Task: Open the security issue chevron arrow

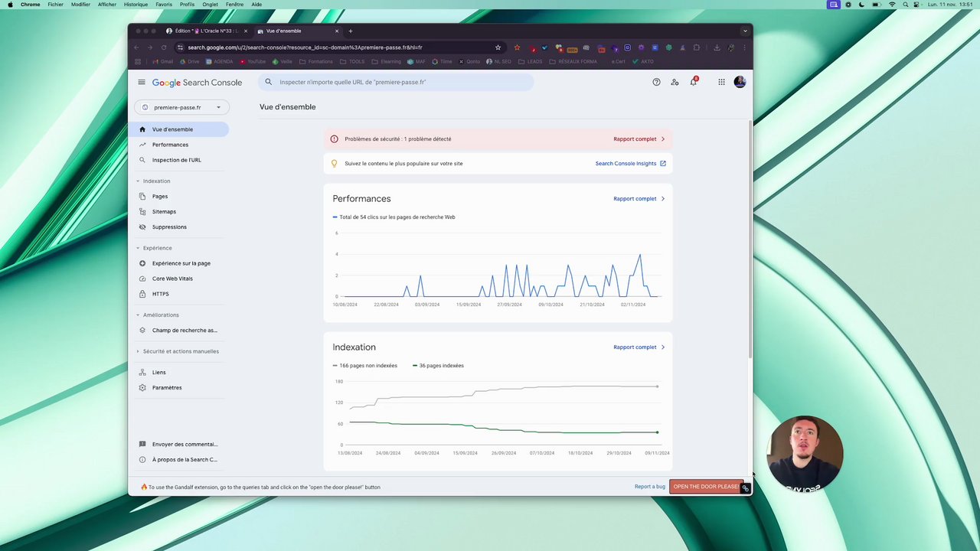Action: pyautogui.click(x=663, y=139)
